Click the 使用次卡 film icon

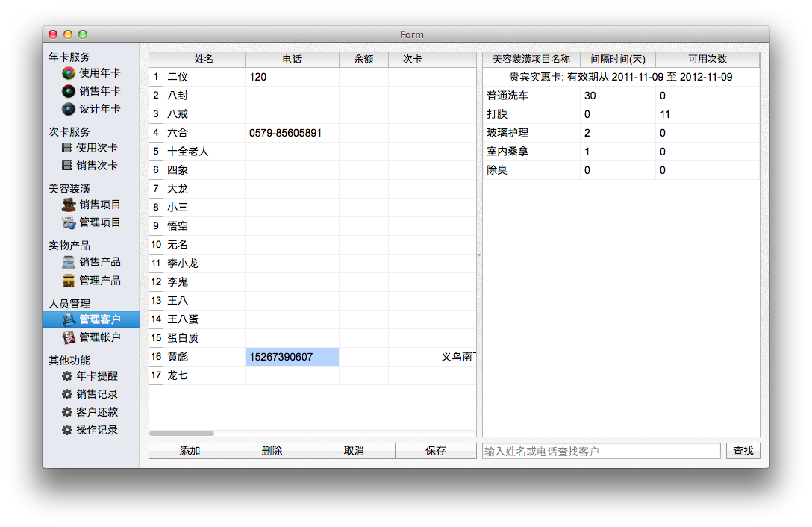click(68, 148)
